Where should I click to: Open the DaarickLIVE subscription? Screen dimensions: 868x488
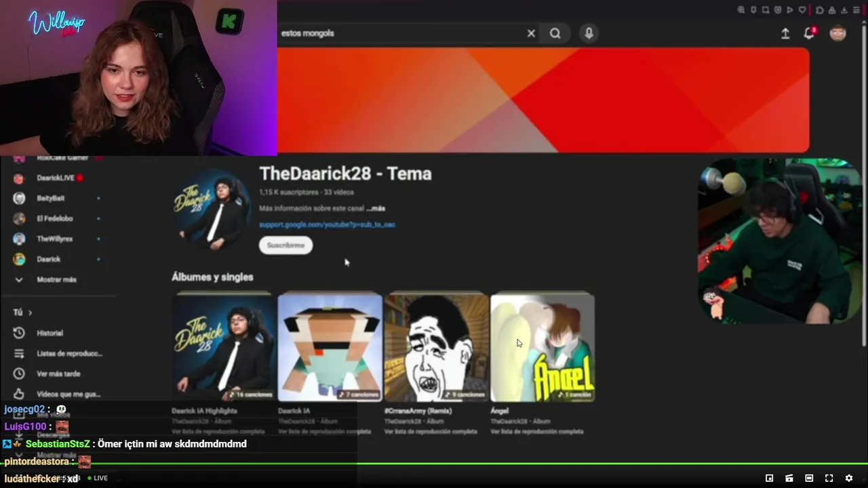coord(58,178)
